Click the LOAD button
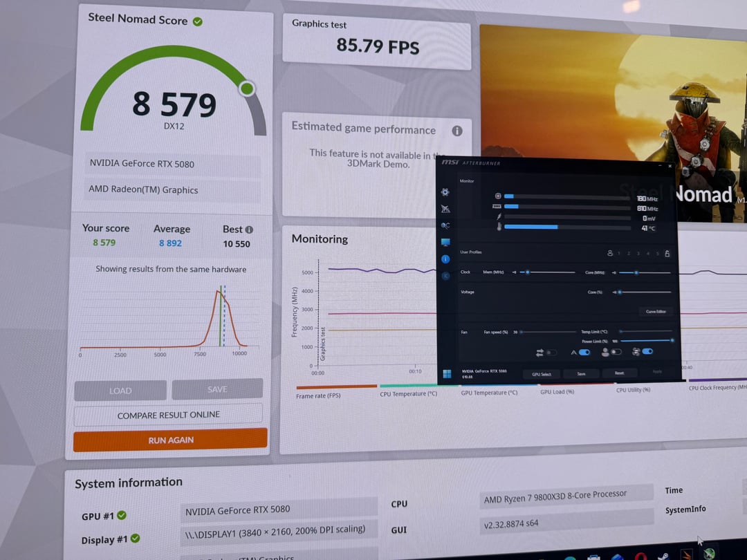The image size is (747, 560). pyautogui.click(x=120, y=391)
